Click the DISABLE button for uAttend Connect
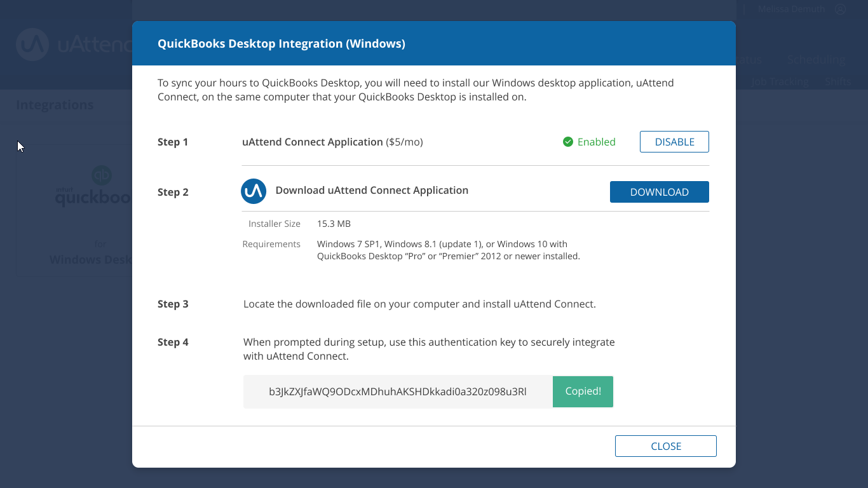The height and width of the screenshot is (488, 868). [x=674, y=142]
